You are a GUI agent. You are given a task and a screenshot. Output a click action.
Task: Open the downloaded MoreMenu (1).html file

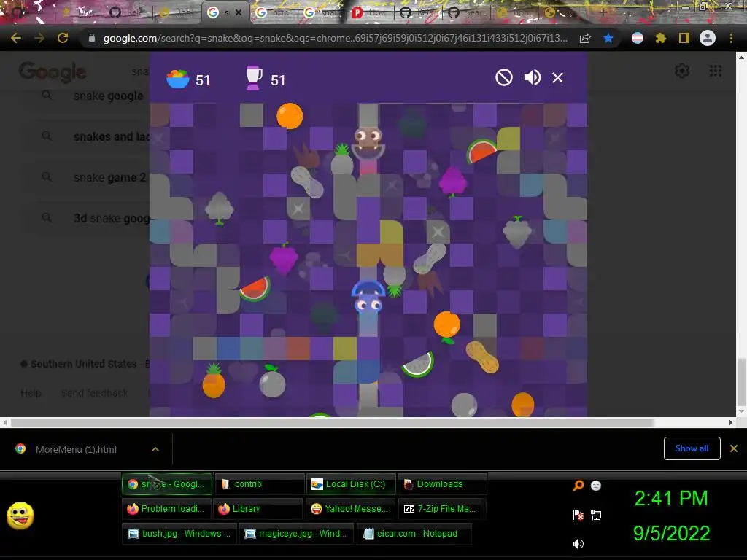coord(76,449)
